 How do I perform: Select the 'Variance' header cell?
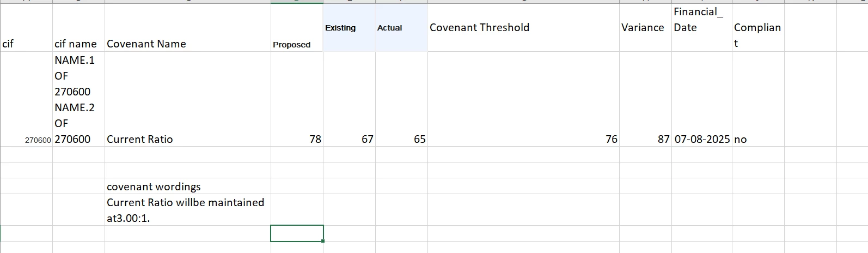click(645, 28)
